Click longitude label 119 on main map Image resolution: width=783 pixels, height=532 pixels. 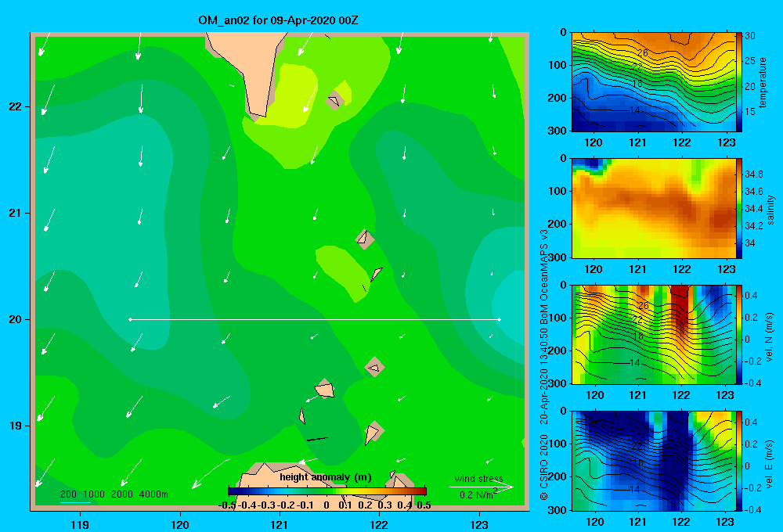coord(80,524)
